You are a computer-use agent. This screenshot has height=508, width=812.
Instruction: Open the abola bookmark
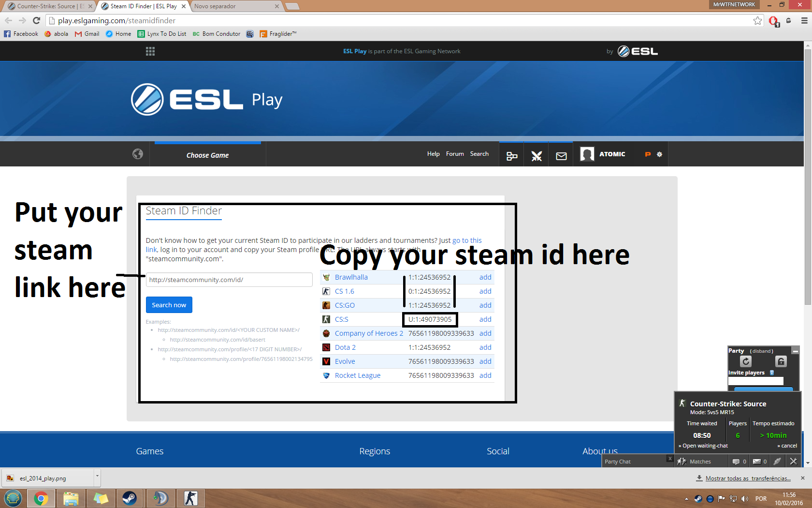point(57,34)
